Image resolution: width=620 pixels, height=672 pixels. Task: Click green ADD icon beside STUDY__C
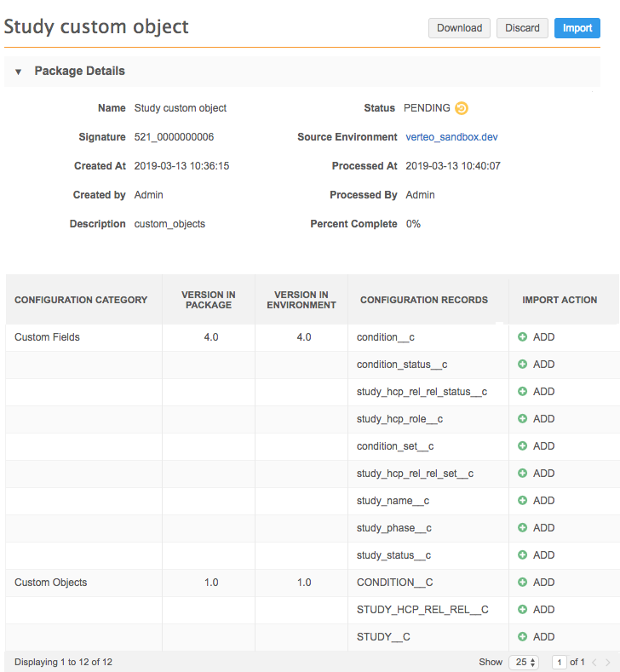point(522,637)
